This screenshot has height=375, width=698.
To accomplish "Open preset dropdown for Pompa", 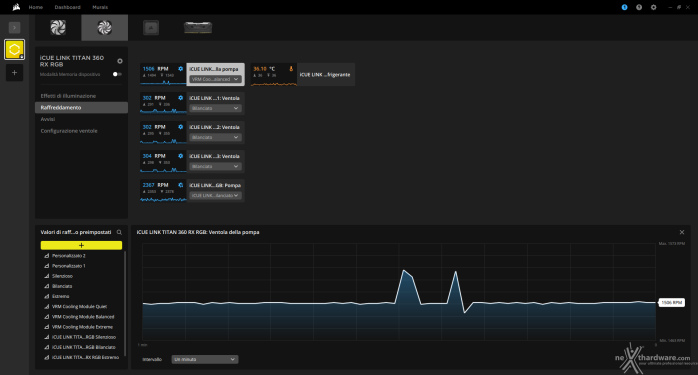I will point(215,196).
